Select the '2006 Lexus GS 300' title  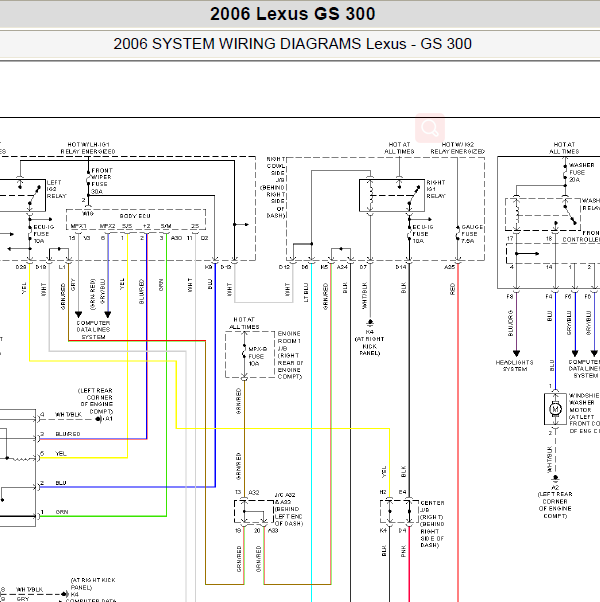pyautogui.click(x=293, y=14)
